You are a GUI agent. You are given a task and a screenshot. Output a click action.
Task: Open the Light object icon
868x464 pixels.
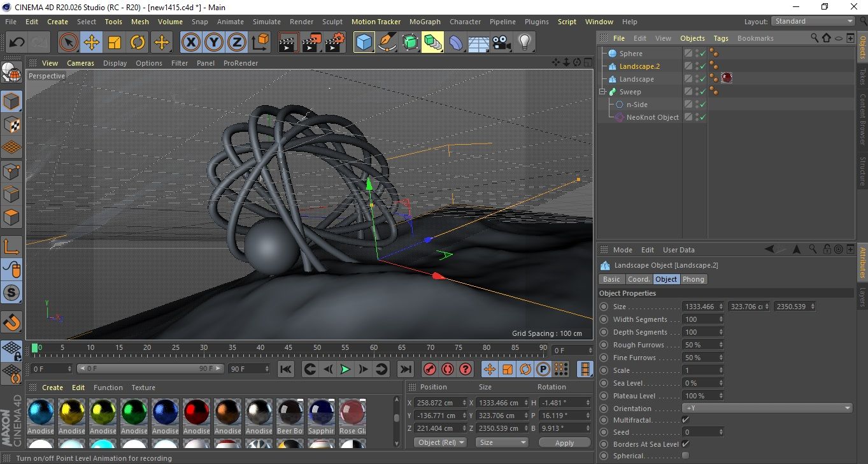(x=524, y=43)
